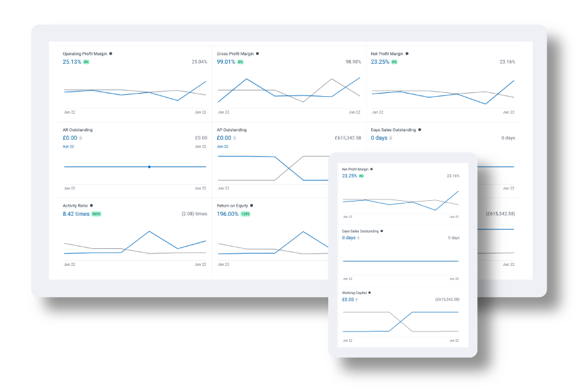Click the Activity Ratio line chart
Screen dimensions: 585x392
point(135,243)
